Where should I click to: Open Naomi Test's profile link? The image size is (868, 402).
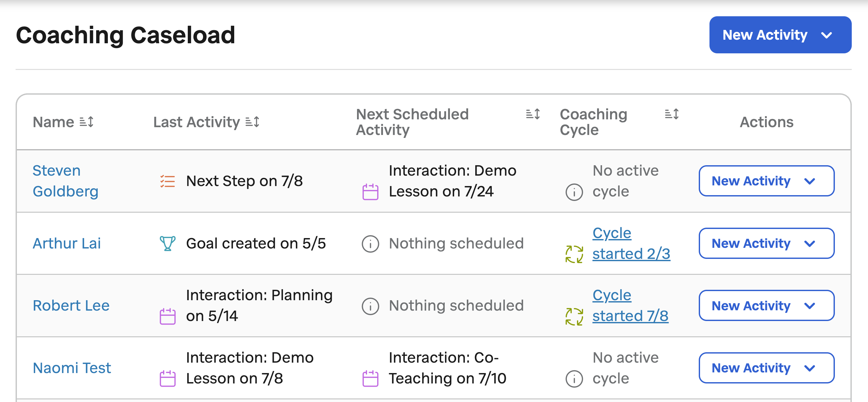[x=72, y=368]
